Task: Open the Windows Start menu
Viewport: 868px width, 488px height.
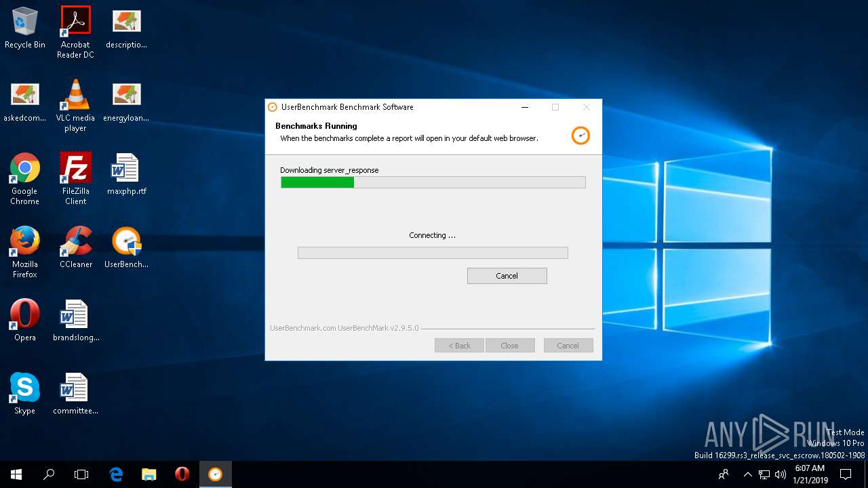Action: click(16, 474)
